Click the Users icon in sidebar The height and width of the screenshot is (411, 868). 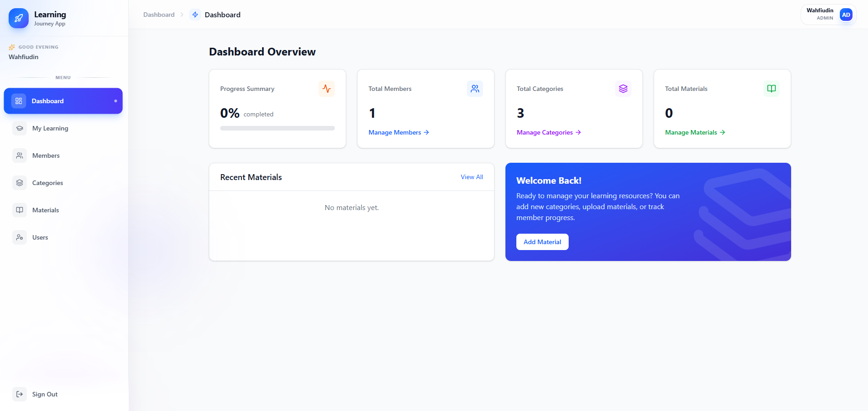pos(20,237)
